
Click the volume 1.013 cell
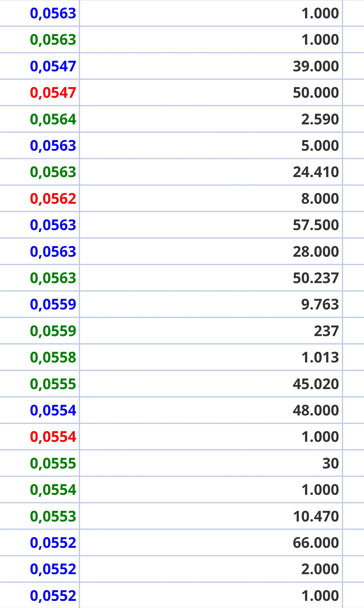tap(320, 357)
